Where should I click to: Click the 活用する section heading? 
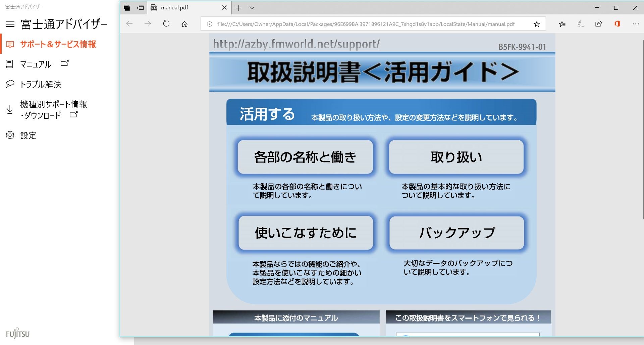pos(267,114)
